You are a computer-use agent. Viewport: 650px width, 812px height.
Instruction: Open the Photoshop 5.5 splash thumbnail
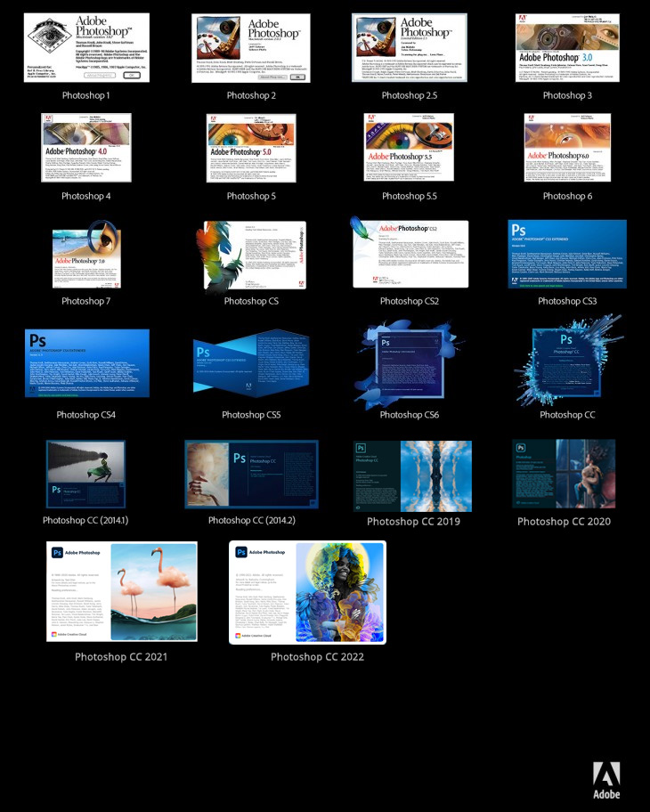[x=410, y=148]
